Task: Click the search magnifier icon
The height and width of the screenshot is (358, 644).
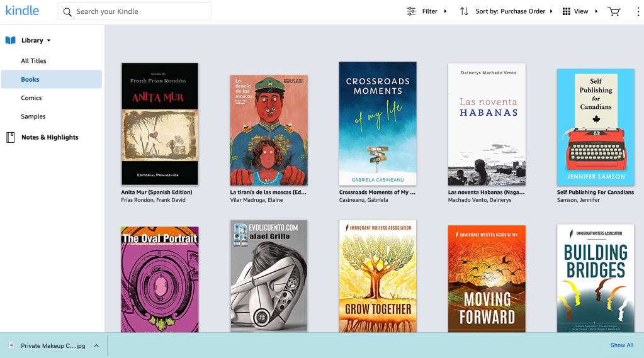Action: click(x=67, y=12)
